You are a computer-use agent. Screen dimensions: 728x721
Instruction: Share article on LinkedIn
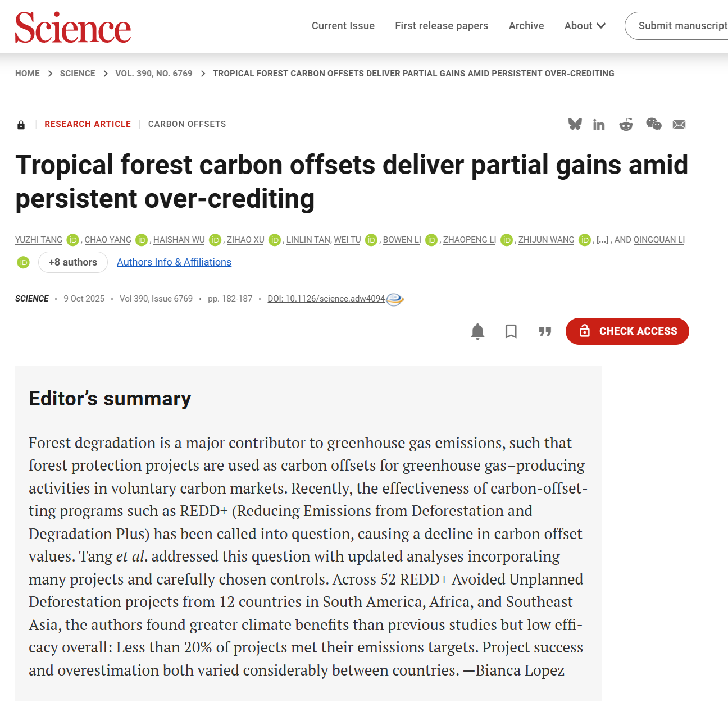(x=599, y=125)
